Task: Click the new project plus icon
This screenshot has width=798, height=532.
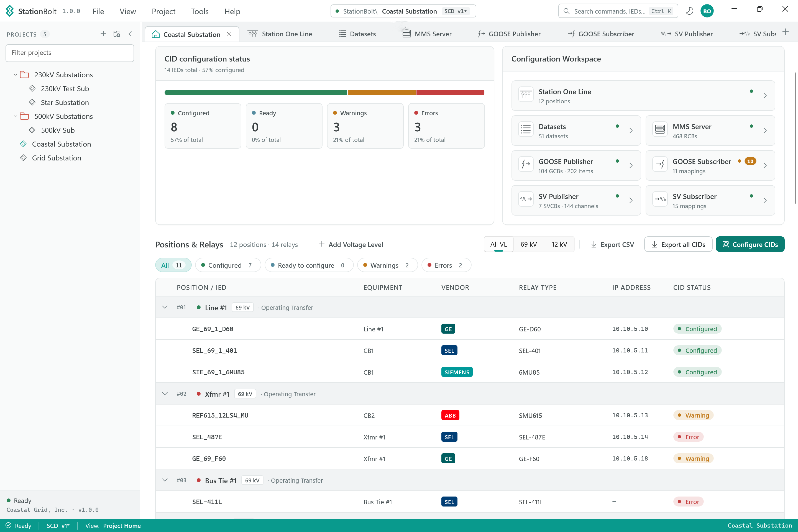Action: point(103,34)
